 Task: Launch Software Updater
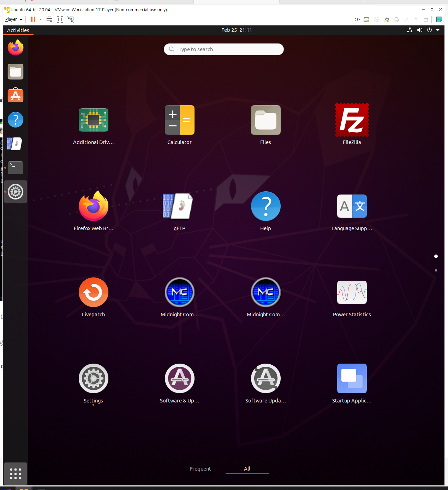tap(265, 378)
